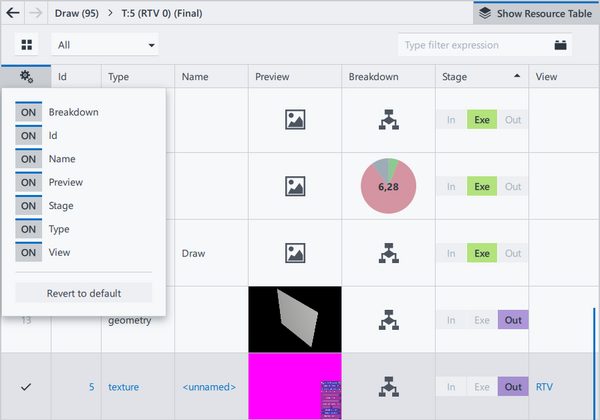Click the vertical scrollbar on right edge
Screen dimensions: 600x420
(594, 363)
